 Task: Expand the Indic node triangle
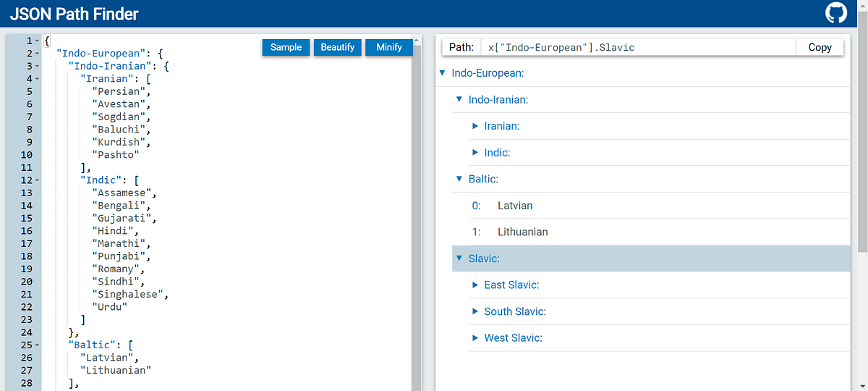[x=475, y=153]
